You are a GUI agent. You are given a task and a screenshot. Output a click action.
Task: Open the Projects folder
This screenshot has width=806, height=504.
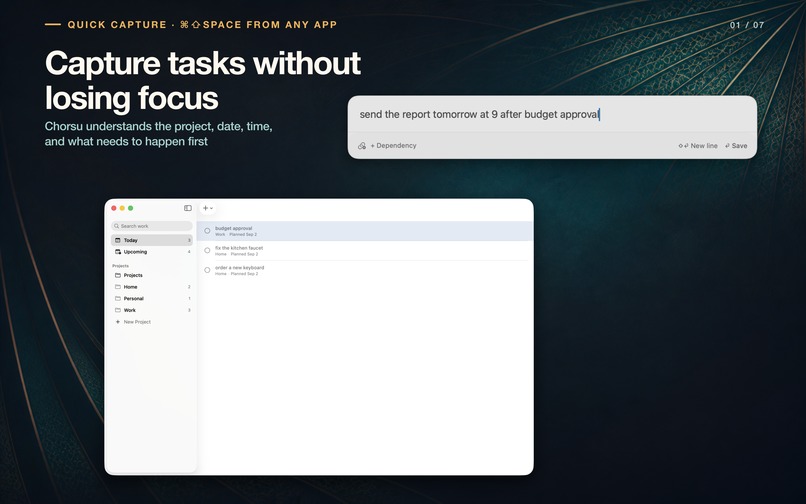pos(152,275)
